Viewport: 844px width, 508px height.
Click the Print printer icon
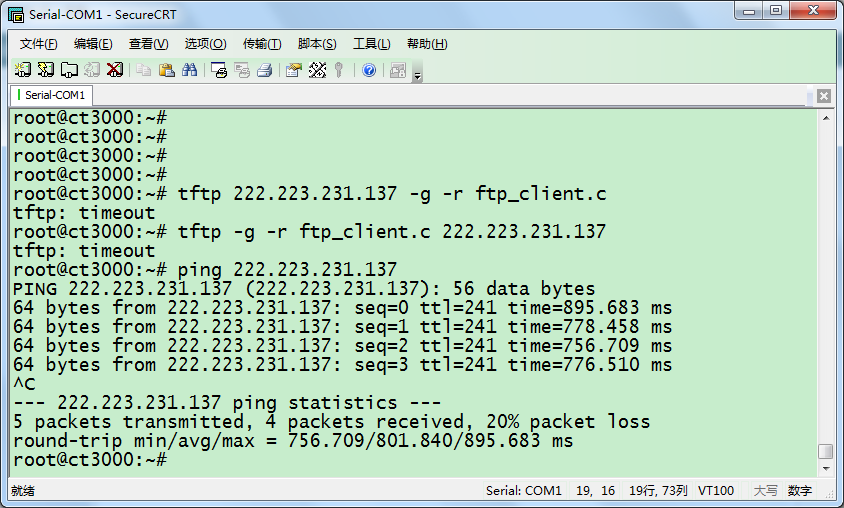pos(264,70)
